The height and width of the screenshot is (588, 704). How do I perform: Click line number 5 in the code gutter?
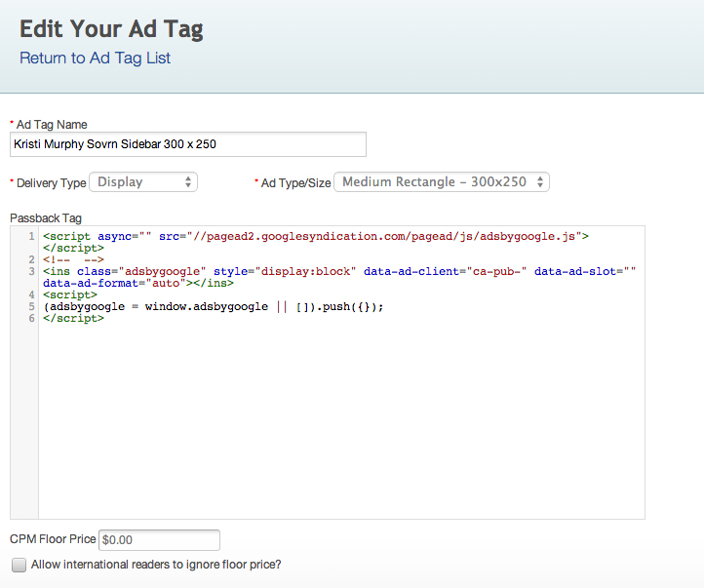(x=31, y=306)
